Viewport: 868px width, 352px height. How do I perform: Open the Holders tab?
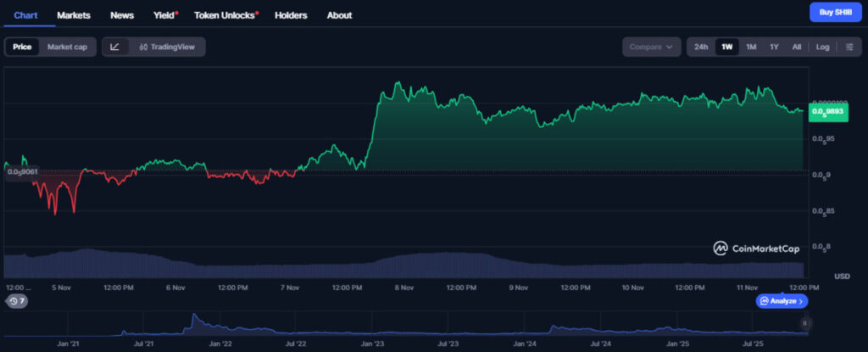point(291,15)
